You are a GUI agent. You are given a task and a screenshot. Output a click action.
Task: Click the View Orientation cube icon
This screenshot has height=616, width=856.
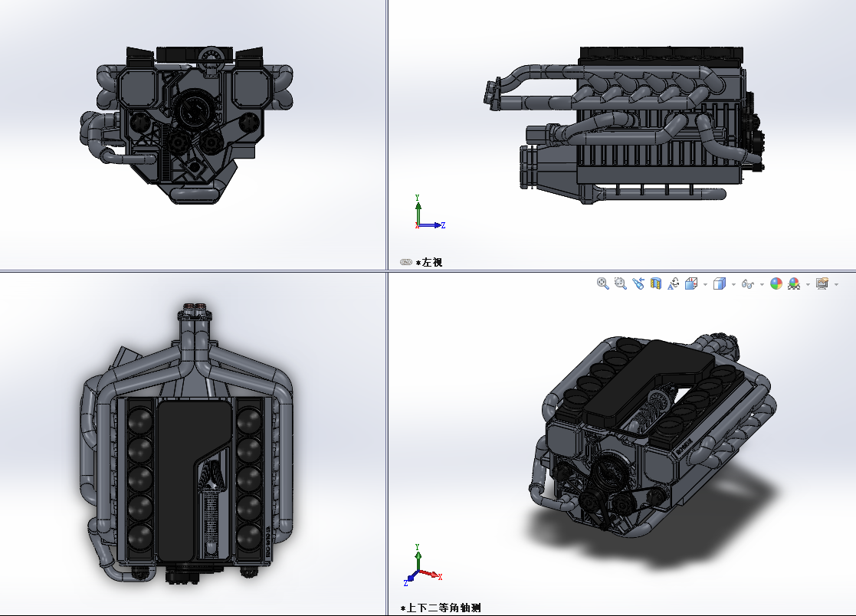pyautogui.click(x=691, y=283)
